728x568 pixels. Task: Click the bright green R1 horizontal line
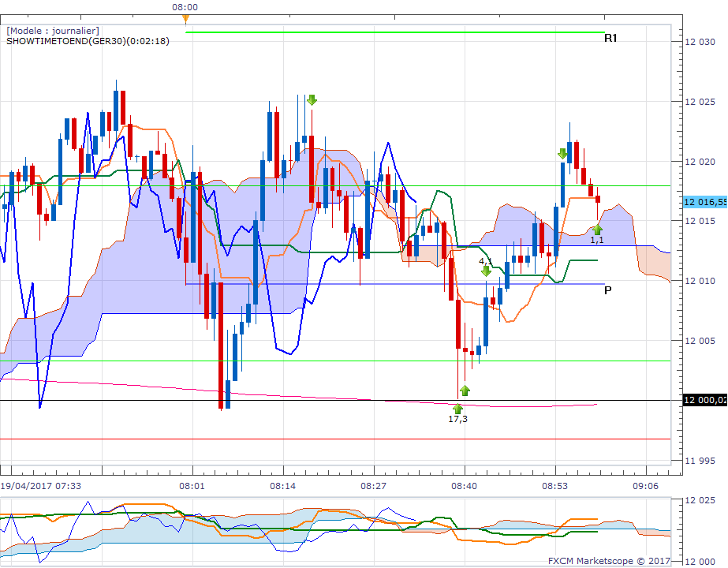pos(394,32)
